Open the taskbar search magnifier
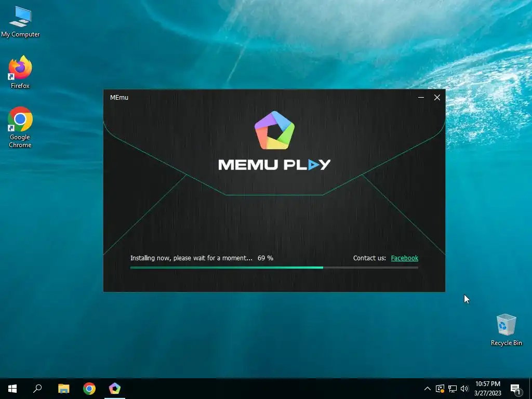The height and width of the screenshot is (399, 532). [37, 389]
